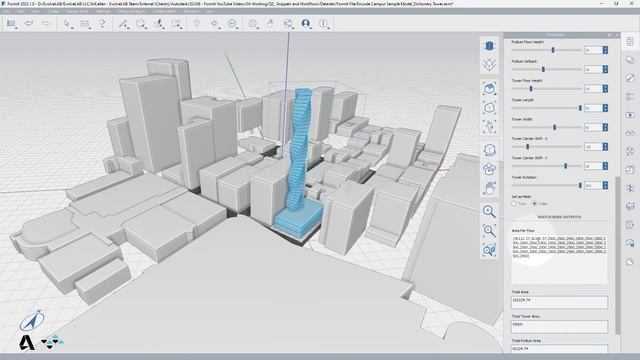640x360 pixels.
Task: Click the Total Tower Area output field
Action: click(559, 326)
